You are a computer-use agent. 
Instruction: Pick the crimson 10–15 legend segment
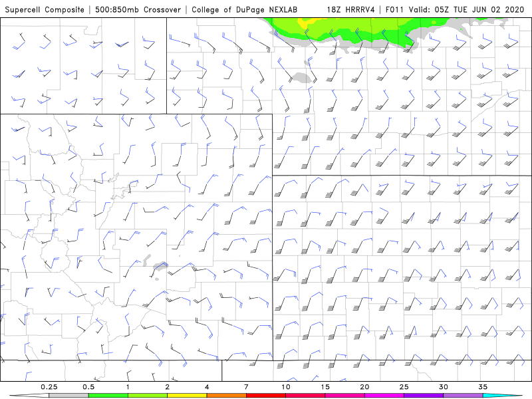tap(305, 396)
